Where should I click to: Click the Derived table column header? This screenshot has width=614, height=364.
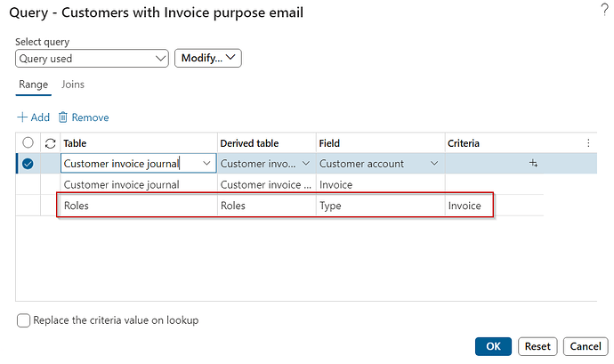[x=267, y=143]
